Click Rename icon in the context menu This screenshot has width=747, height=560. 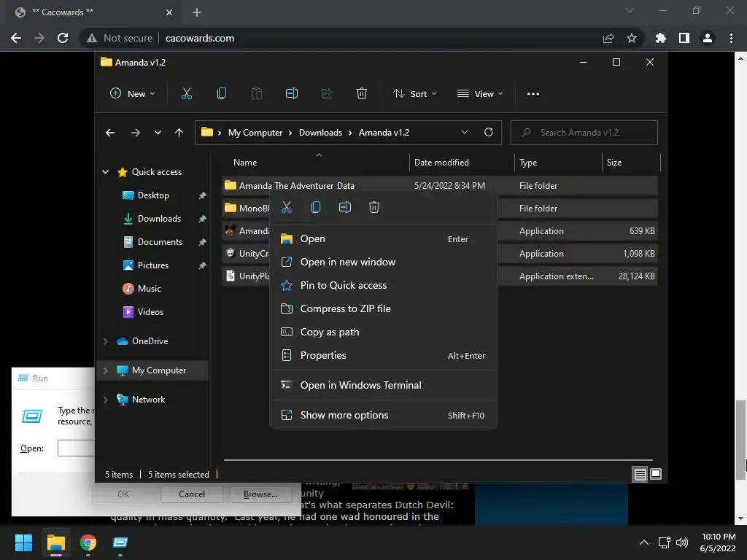(x=345, y=207)
